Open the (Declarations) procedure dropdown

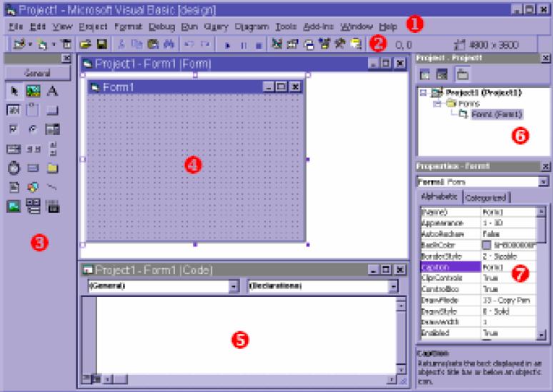(x=393, y=286)
